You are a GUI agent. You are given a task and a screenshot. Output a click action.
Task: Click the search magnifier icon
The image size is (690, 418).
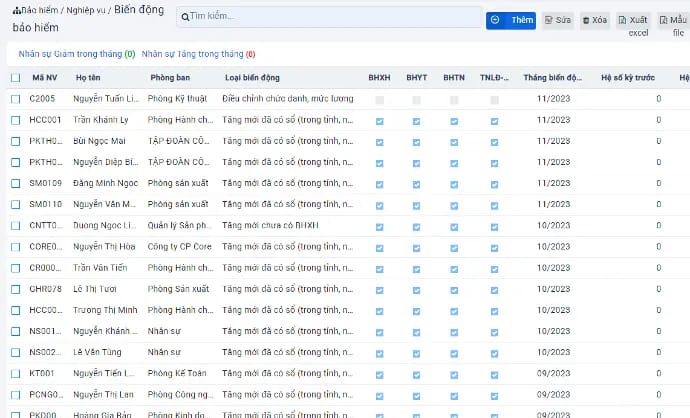(x=185, y=17)
